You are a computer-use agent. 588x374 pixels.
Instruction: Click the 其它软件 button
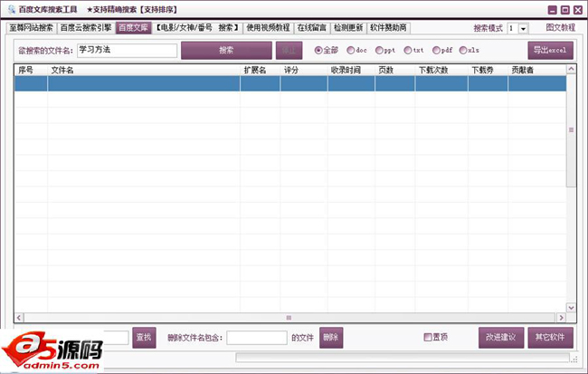tap(551, 338)
